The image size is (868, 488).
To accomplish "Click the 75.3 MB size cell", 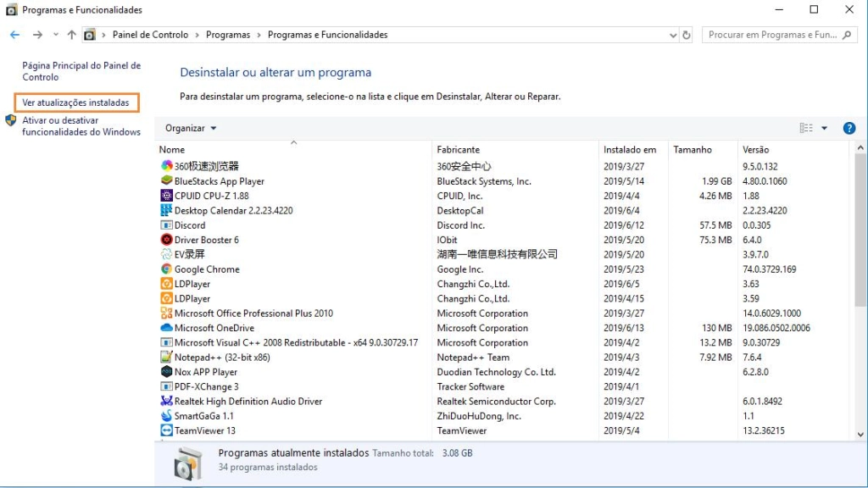I will [715, 240].
